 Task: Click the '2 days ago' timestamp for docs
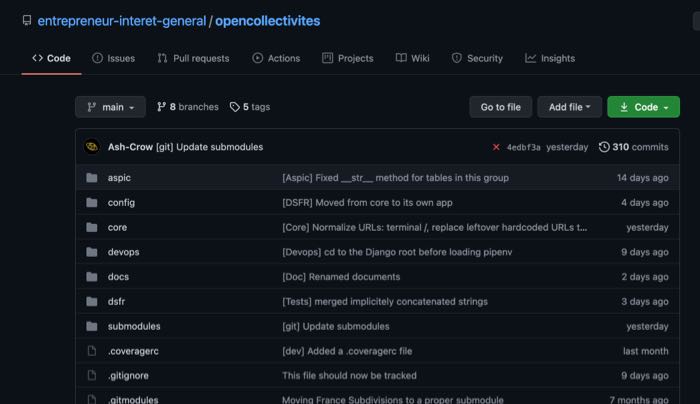(645, 277)
